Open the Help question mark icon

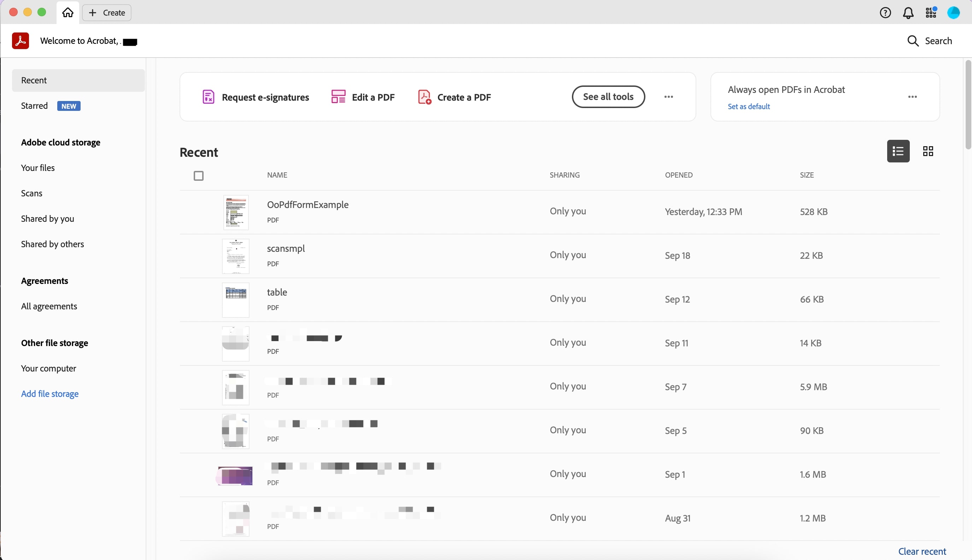coord(885,13)
